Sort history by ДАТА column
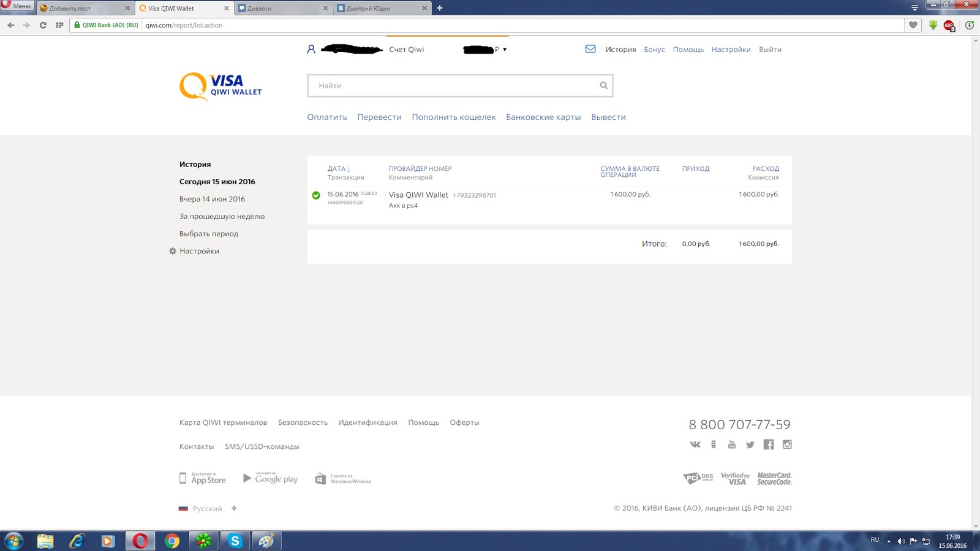The width and height of the screenshot is (980, 551). coord(338,169)
